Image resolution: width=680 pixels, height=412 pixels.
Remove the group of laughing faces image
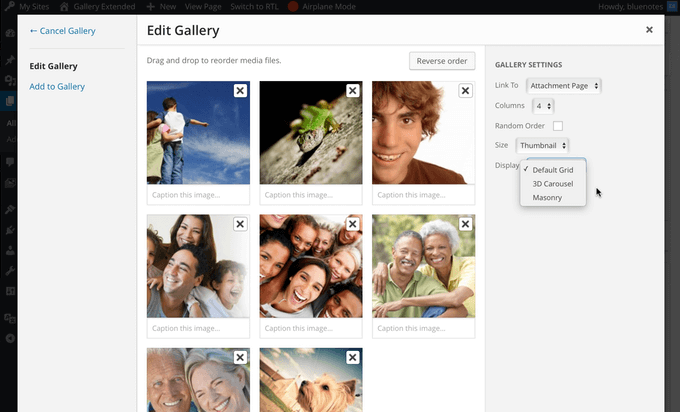(x=353, y=224)
